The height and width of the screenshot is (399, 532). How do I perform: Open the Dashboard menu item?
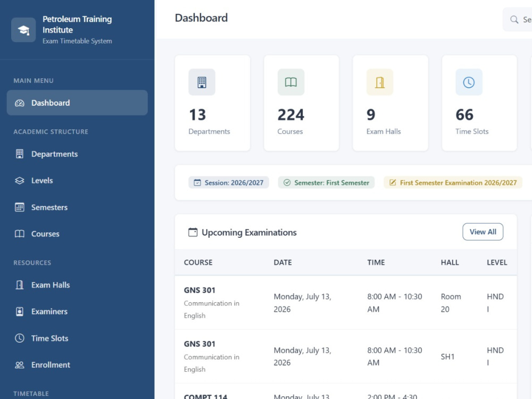(77, 103)
